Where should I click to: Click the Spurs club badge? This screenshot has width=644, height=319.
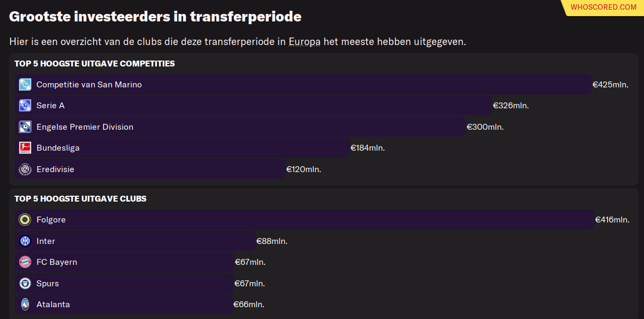(25, 283)
